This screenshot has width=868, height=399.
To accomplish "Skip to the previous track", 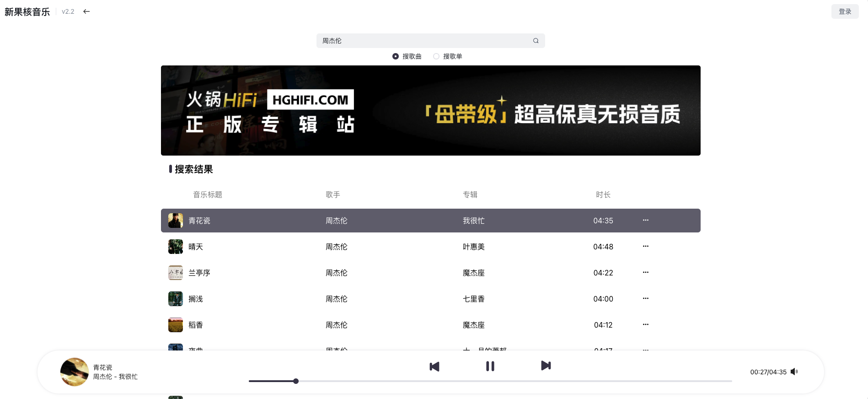I will click(x=434, y=367).
